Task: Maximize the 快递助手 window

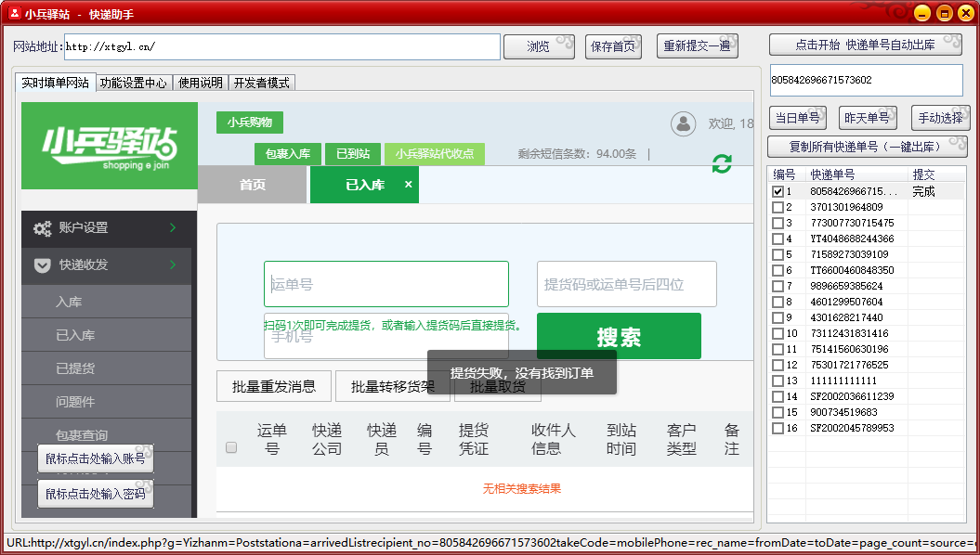Action: (x=945, y=13)
